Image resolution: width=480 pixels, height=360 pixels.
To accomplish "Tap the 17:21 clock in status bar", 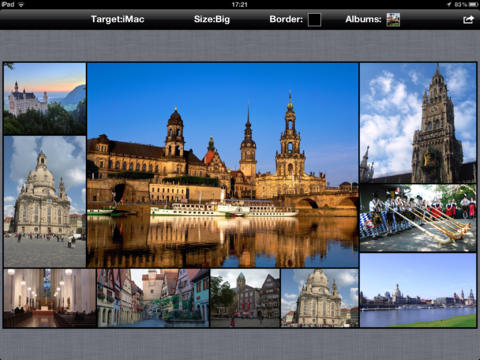I will (x=240, y=4).
